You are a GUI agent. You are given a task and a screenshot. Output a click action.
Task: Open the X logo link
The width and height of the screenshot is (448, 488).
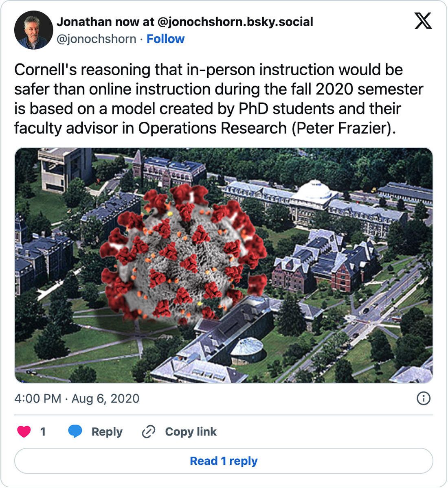tap(423, 20)
